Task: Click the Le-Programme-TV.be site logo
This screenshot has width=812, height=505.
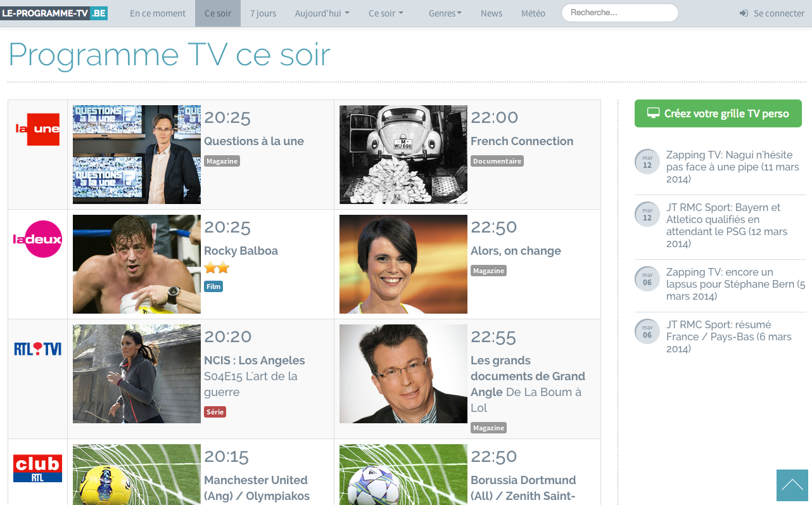Action: tap(54, 13)
